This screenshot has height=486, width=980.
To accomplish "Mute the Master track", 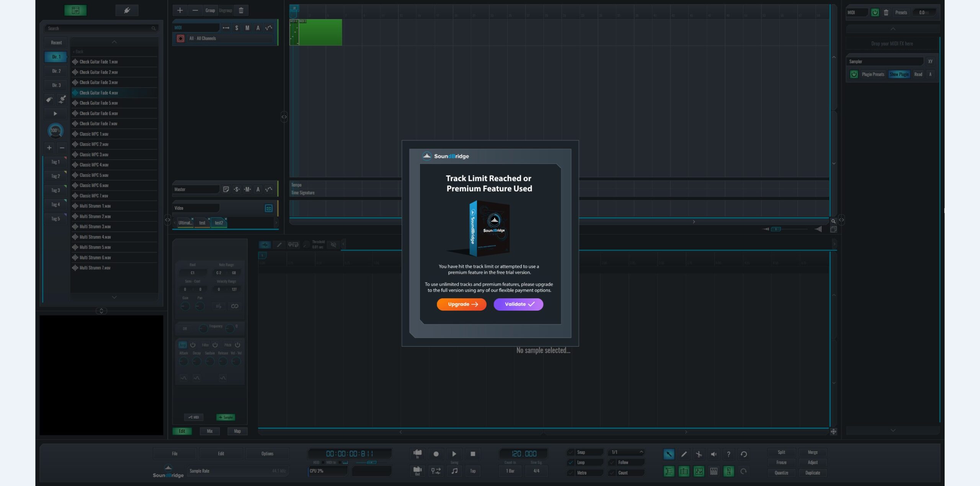I will pos(247,189).
